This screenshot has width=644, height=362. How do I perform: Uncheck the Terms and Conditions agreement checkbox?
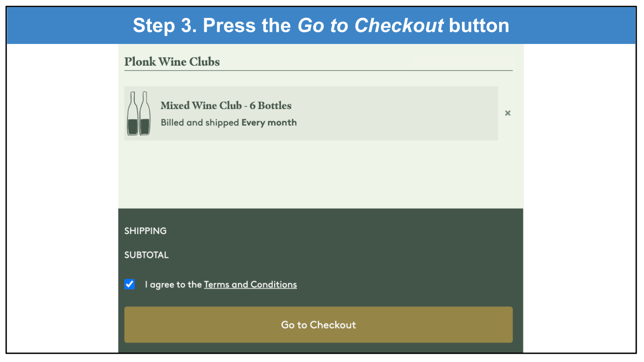coord(130,284)
